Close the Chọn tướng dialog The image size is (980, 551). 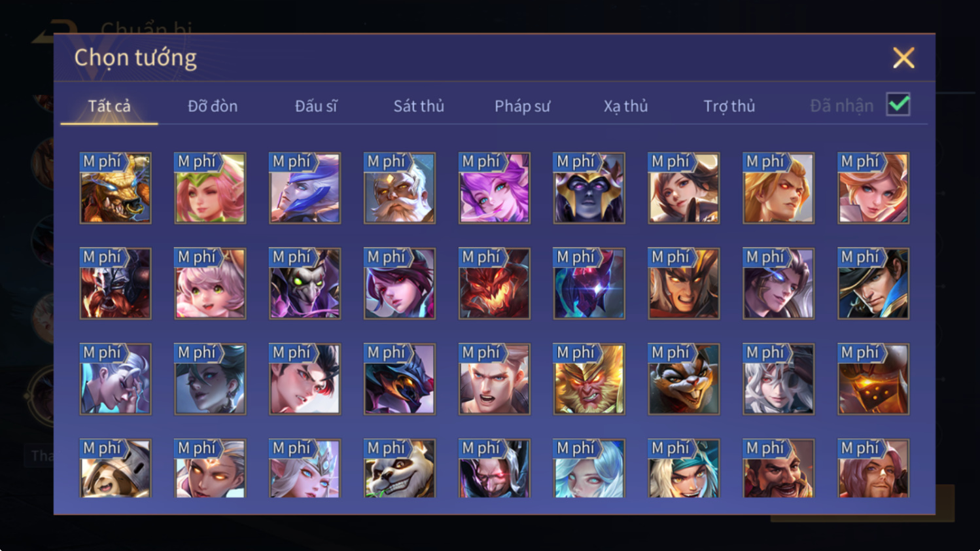903,58
